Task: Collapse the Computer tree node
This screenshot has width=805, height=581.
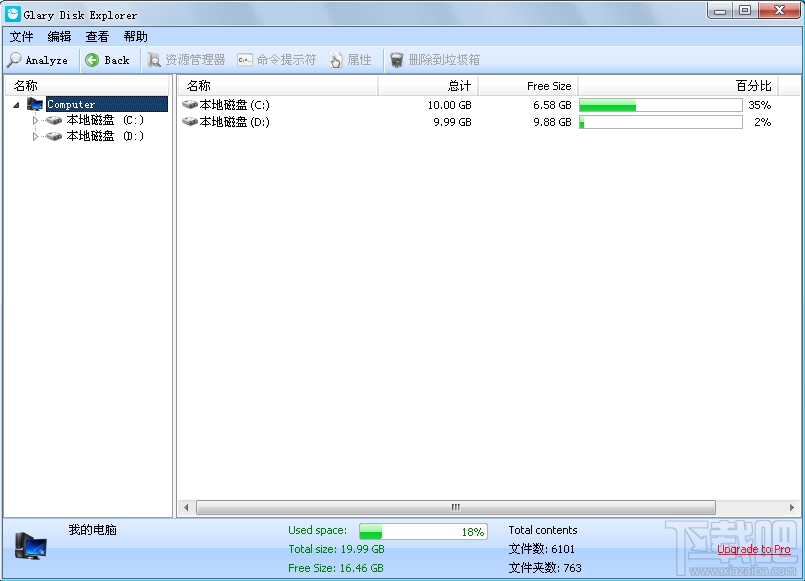Action: (x=16, y=105)
